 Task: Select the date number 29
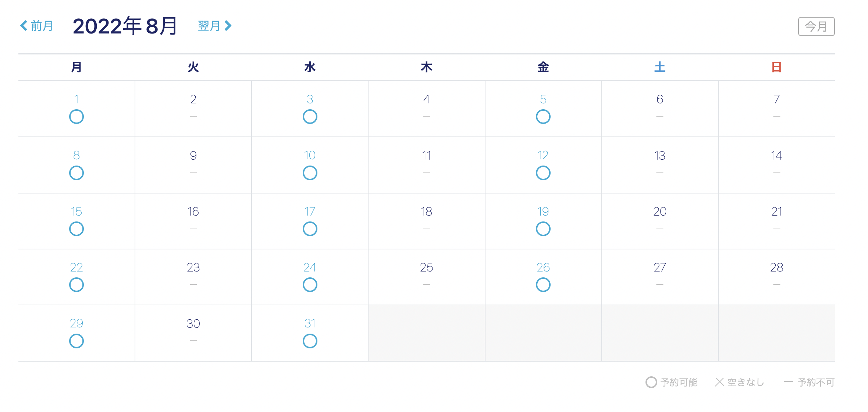(x=77, y=323)
